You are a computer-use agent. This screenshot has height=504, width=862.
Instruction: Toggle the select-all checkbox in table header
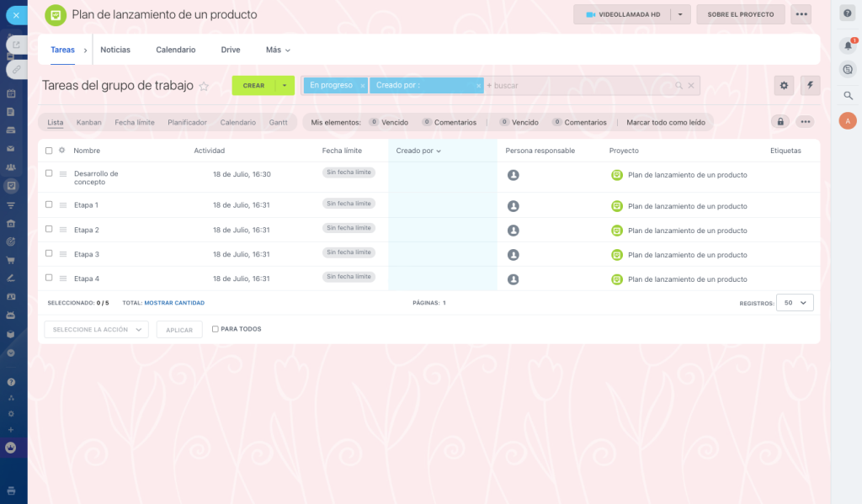coord(49,151)
